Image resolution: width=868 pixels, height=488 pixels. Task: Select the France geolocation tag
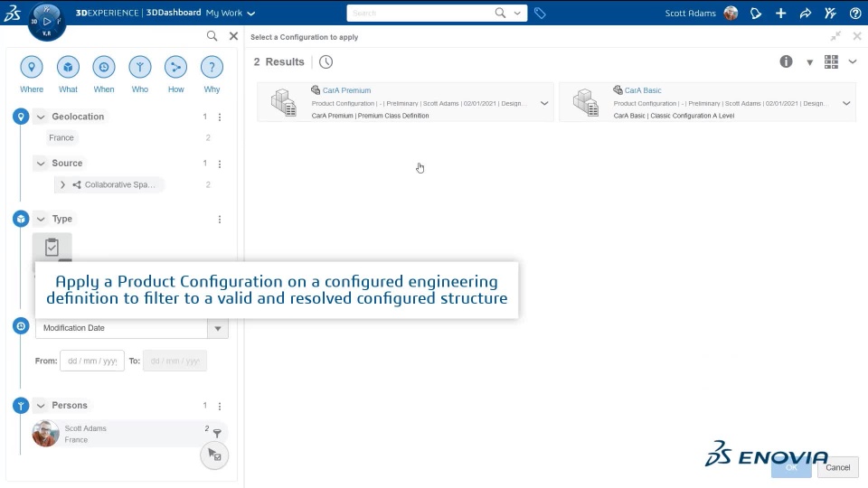(x=61, y=137)
